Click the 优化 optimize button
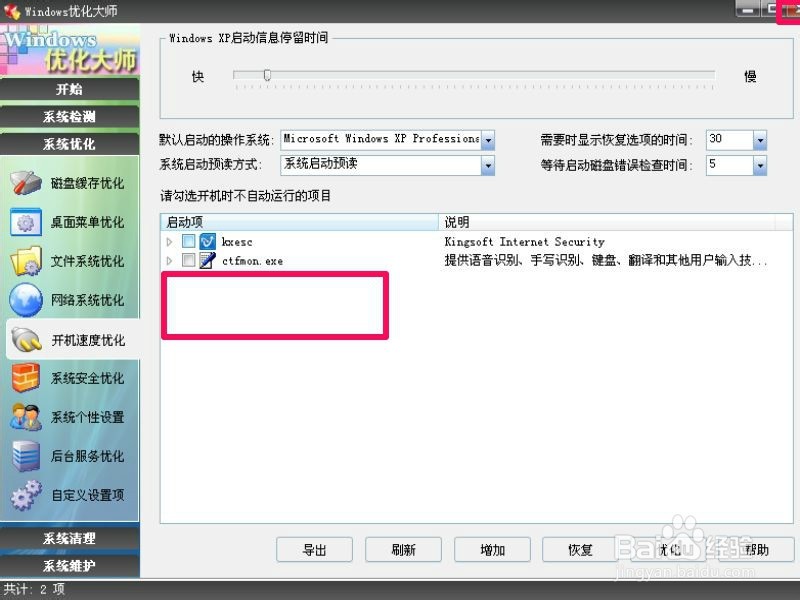This screenshot has height=600, width=800. [669, 550]
